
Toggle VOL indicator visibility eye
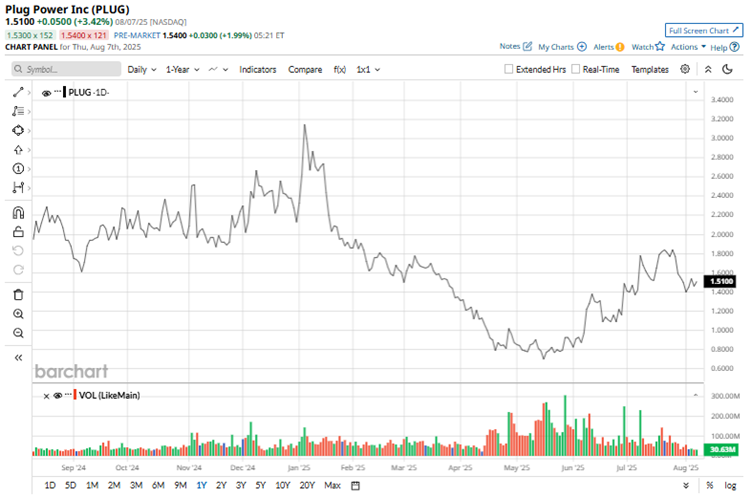point(58,396)
